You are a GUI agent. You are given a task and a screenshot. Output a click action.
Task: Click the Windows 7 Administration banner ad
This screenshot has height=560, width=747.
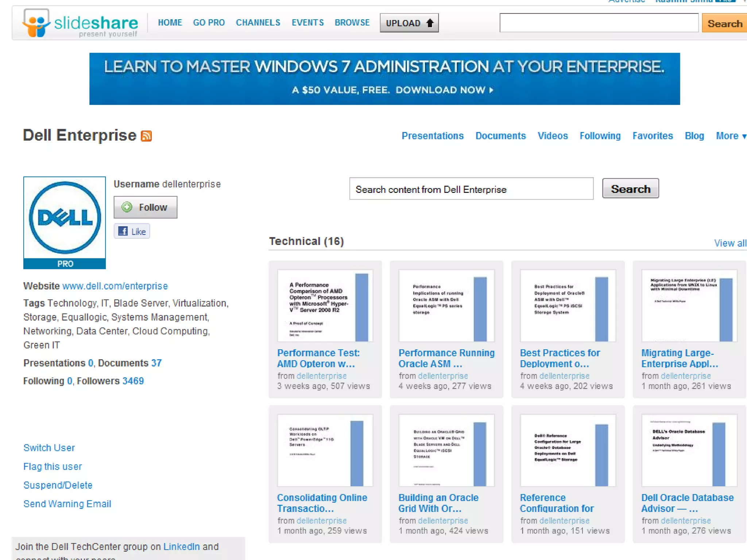[384, 79]
